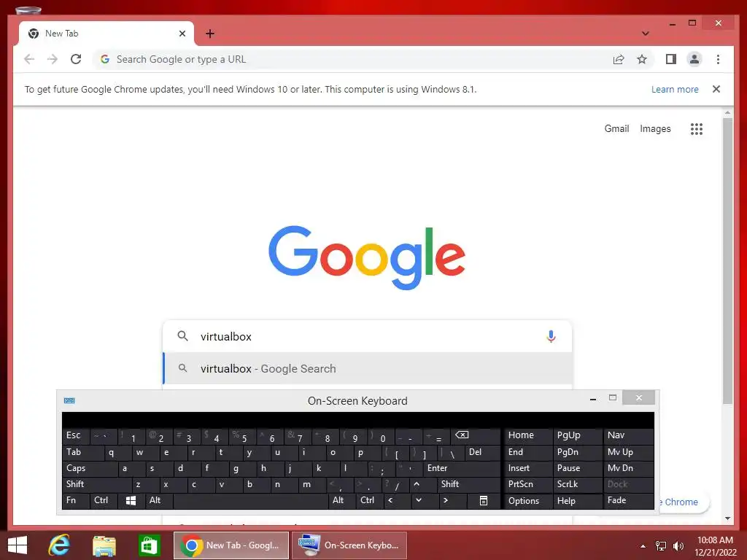Toggle left Ctrl key on keyboard
Screen dimensions: 747x560
104,500
